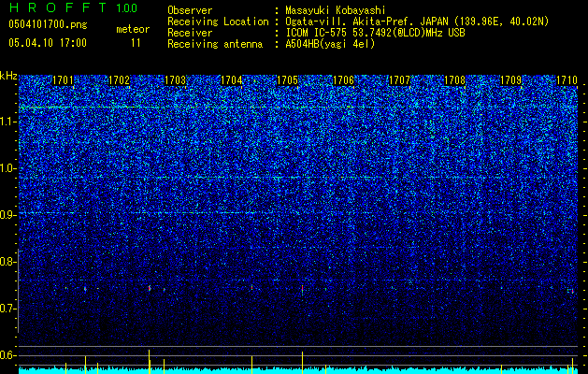Image resolution: width=588 pixels, height=374 pixels.
Task: Click the 1709 time marker
Action: click(x=511, y=80)
